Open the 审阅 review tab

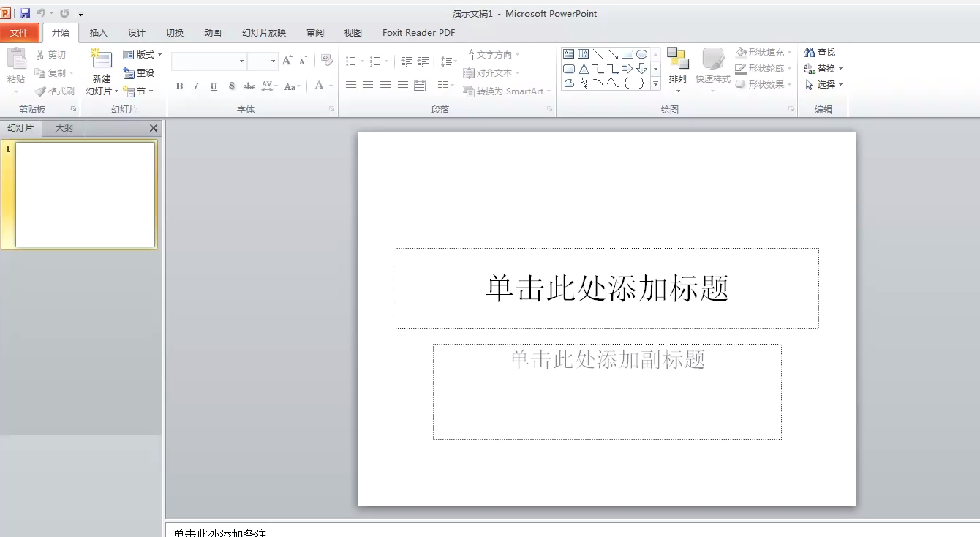315,33
